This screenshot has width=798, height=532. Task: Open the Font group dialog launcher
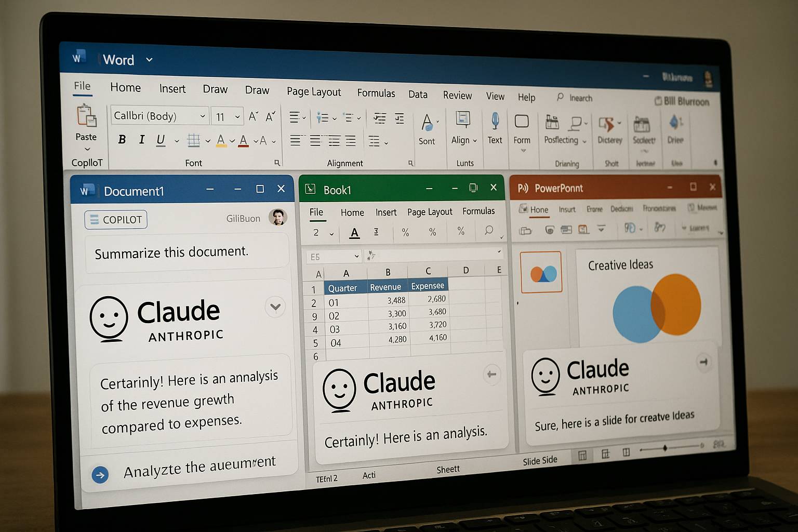pos(277,163)
